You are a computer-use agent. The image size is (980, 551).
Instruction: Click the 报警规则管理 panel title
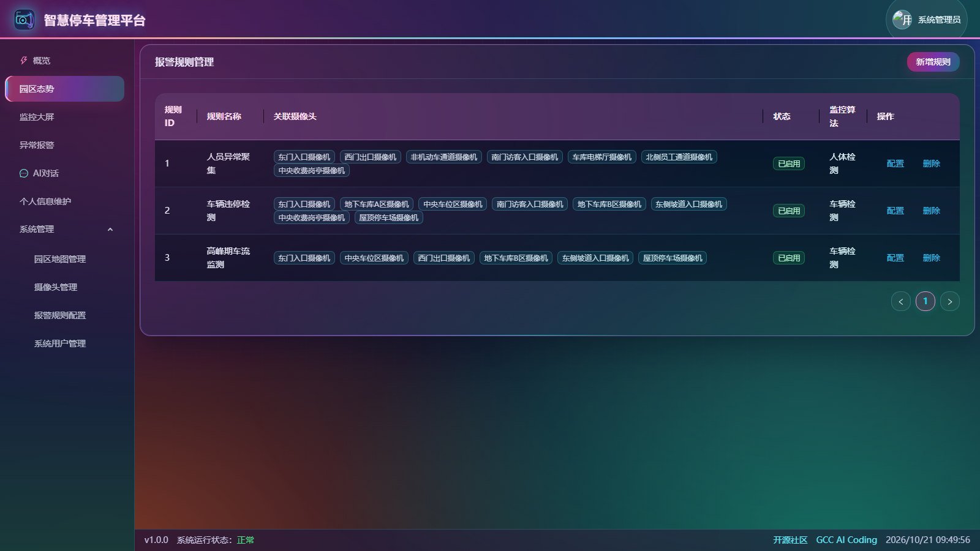click(x=184, y=62)
